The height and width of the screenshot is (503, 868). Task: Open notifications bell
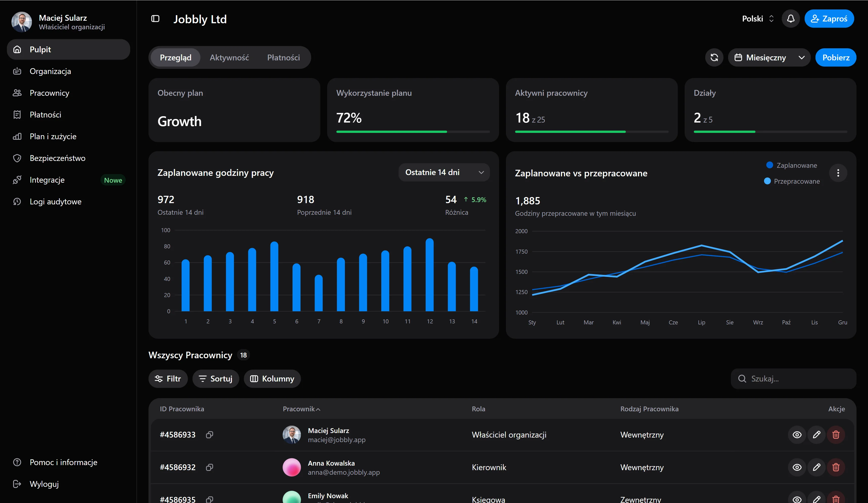[x=791, y=19]
